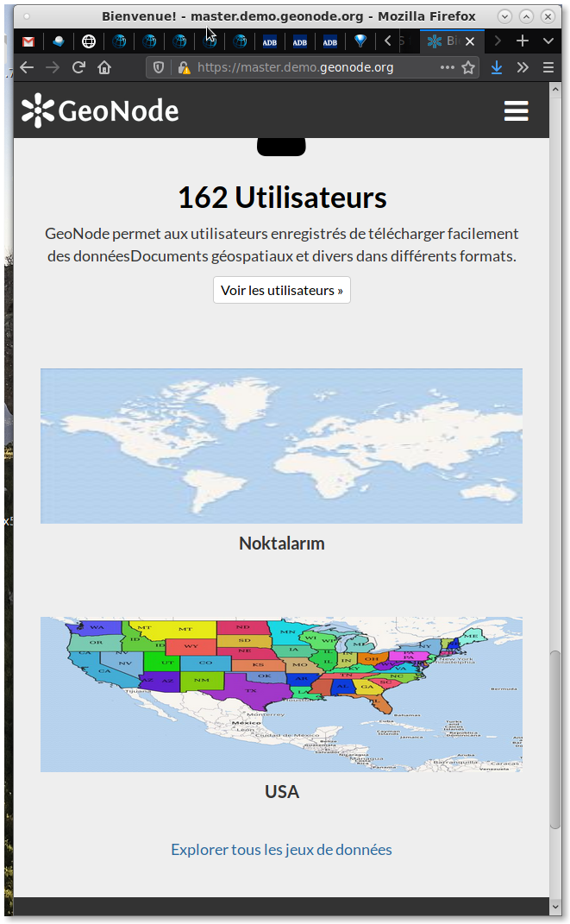Open GeoNode site navigation hamburger menu

point(516,110)
